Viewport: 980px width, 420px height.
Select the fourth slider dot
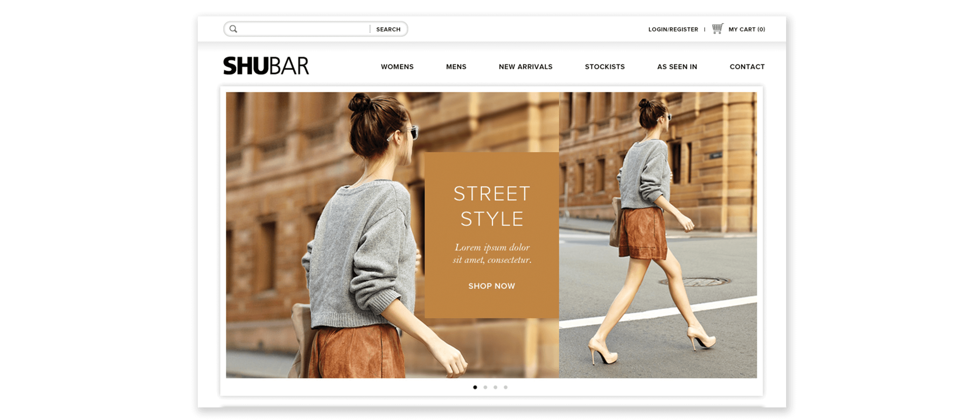tap(506, 387)
